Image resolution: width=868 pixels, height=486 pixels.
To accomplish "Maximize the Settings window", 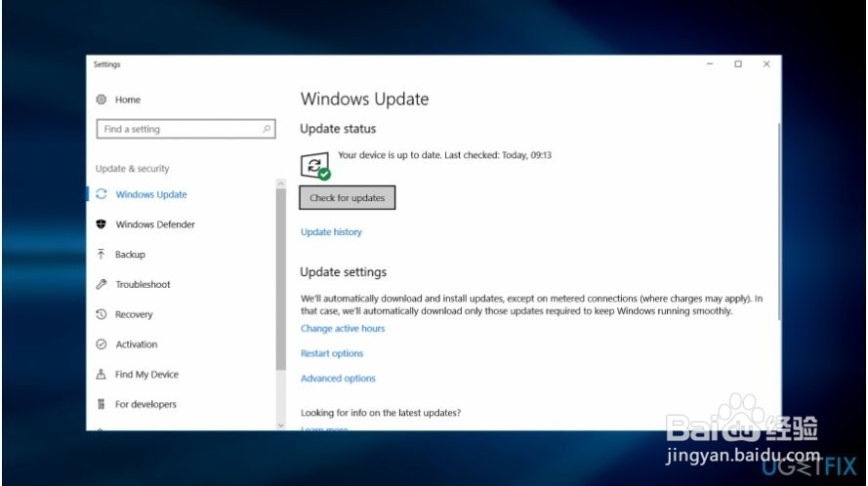I will 738,64.
